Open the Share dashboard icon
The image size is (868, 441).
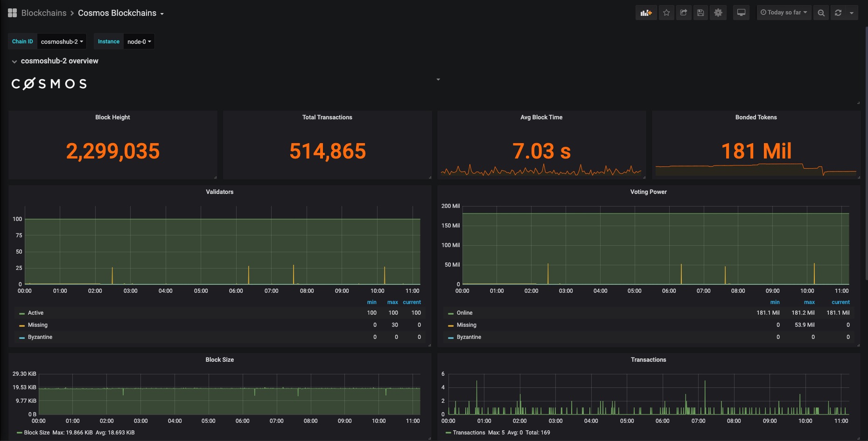click(684, 13)
